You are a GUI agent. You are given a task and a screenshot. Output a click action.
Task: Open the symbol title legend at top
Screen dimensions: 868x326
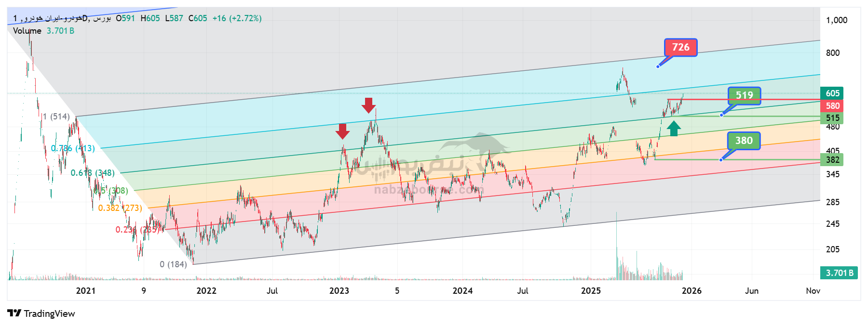click(x=63, y=18)
